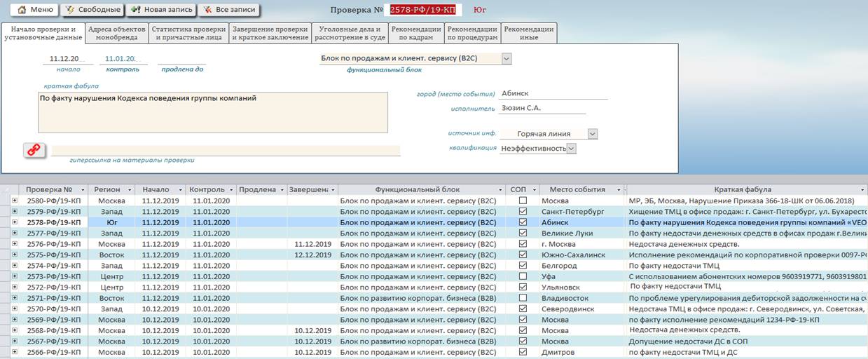Switch to Статистика проверки и причастные лица tab
The width and height of the screenshot is (868, 359).
tap(188, 33)
